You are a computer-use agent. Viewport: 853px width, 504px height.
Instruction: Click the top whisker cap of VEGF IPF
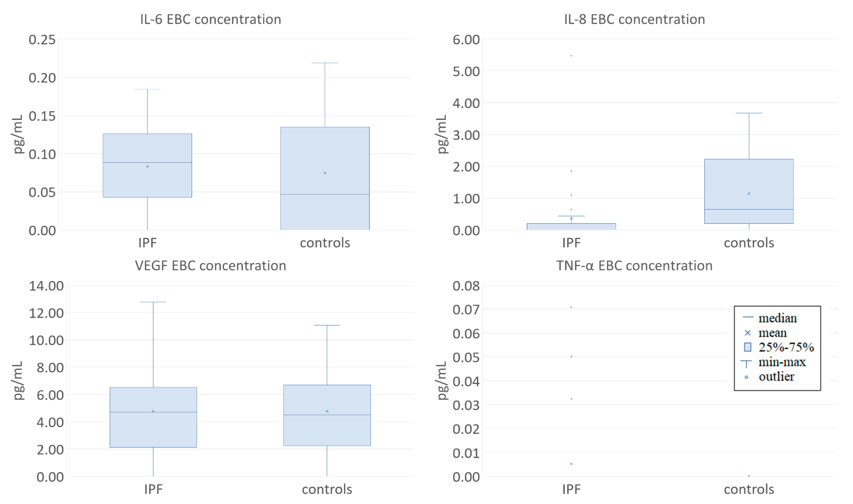click(153, 302)
